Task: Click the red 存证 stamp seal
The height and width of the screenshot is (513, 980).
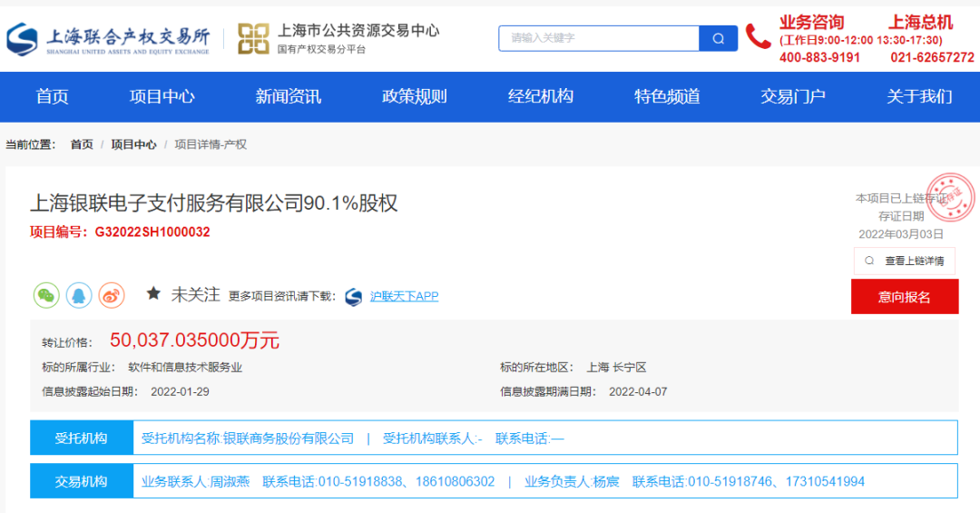Action: coord(951,197)
